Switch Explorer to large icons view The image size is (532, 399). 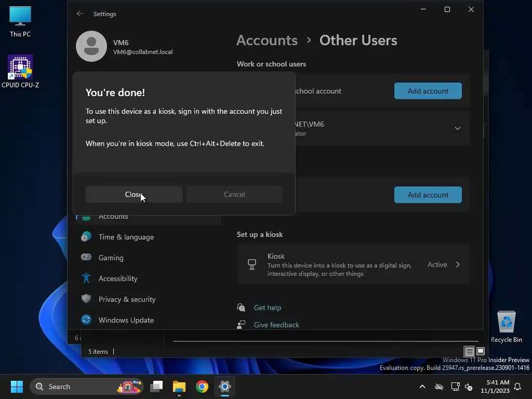coord(481,352)
